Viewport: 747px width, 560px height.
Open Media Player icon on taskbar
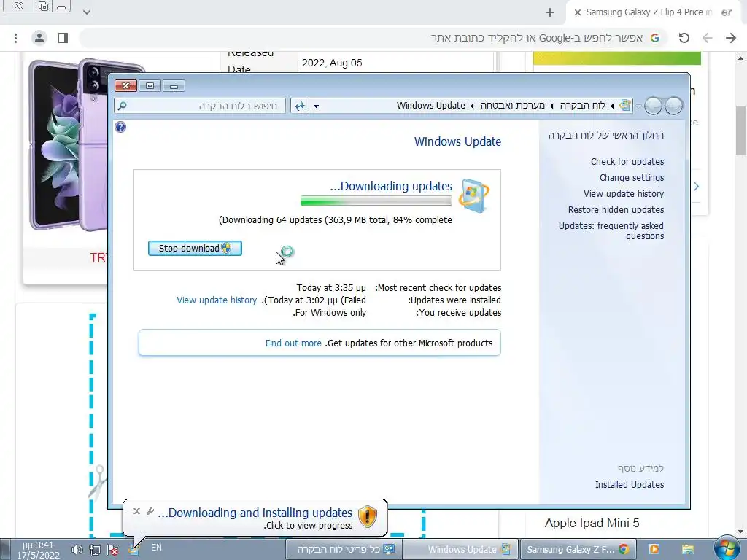click(x=654, y=549)
